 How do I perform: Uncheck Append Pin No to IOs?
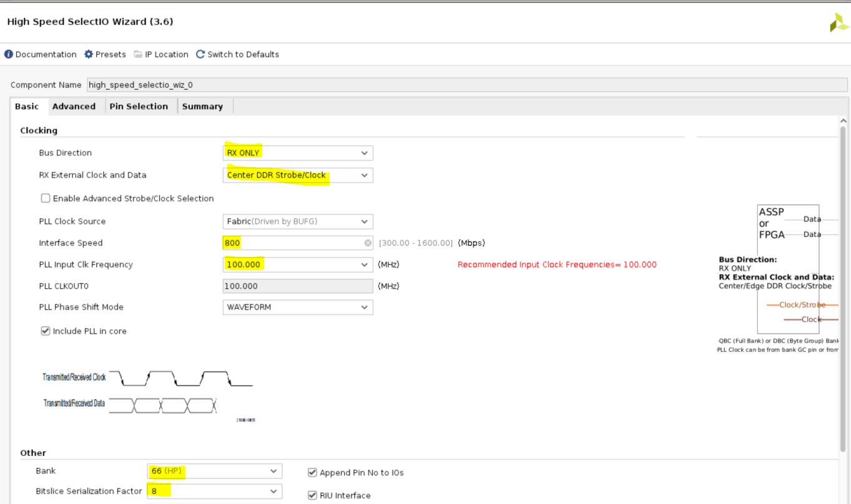[x=313, y=473]
